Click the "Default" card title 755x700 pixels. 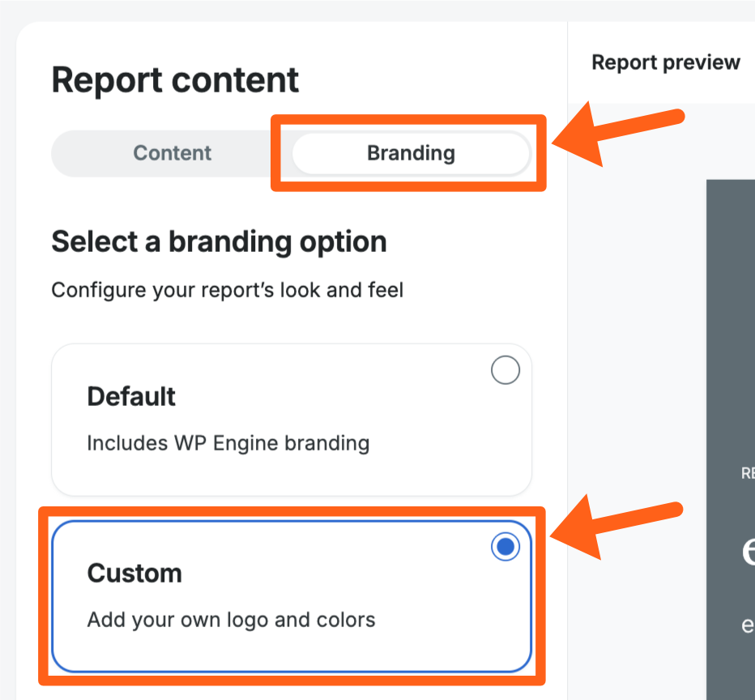tap(131, 396)
